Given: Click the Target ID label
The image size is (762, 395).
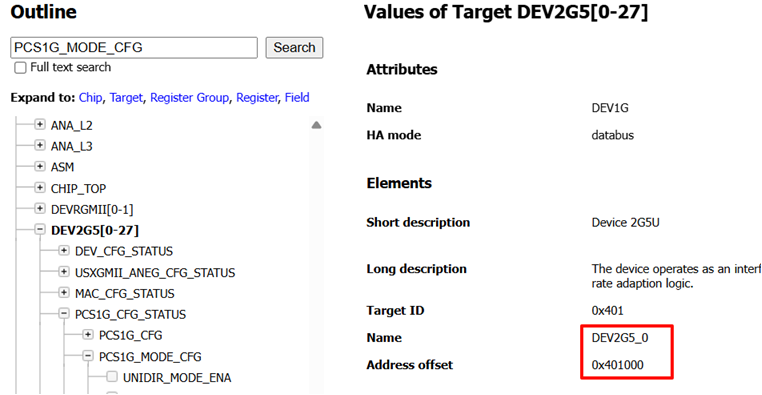Looking at the screenshot, I should pos(395,310).
